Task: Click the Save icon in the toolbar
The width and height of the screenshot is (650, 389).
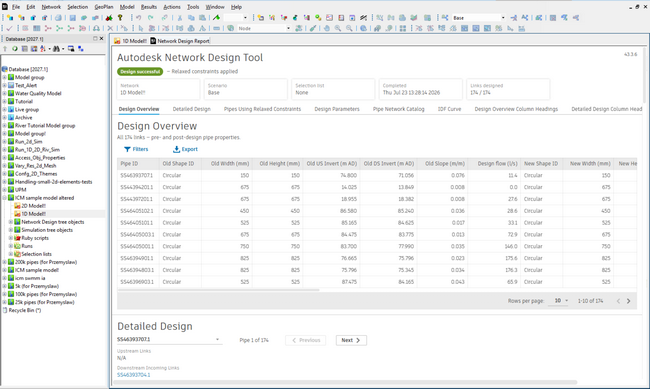Action: coord(73,18)
